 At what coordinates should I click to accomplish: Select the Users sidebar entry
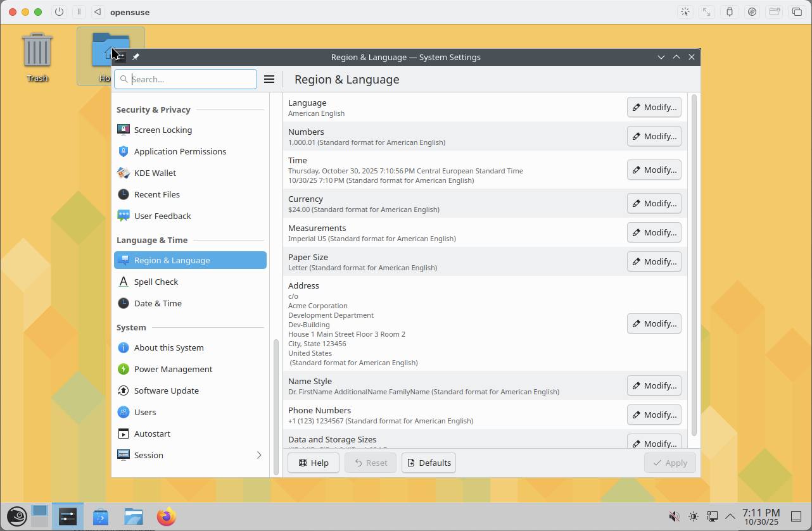point(145,412)
